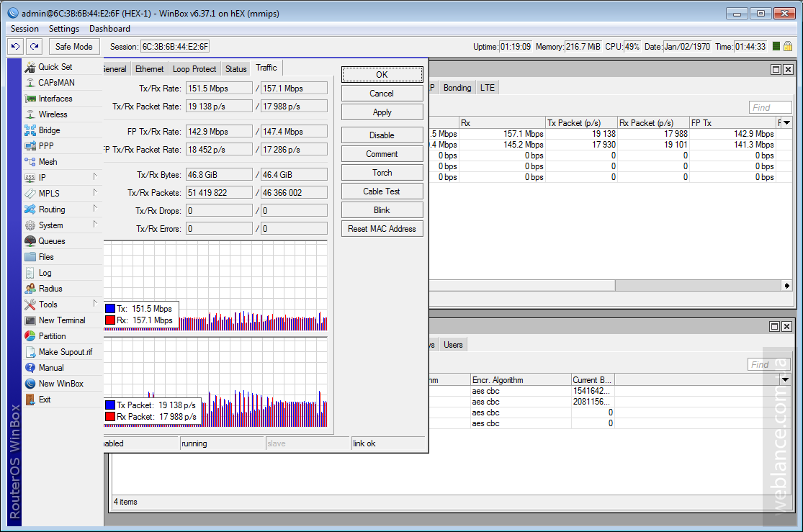Click the padlock icon in top-right corner
The image size is (803, 532).
point(788,46)
